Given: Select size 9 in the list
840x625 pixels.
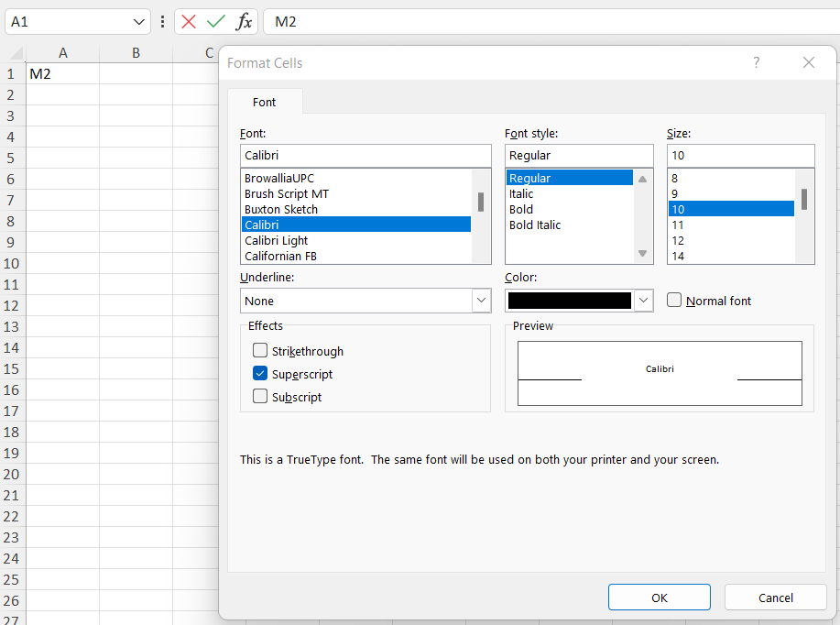Looking at the screenshot, I should click(731, 193).
